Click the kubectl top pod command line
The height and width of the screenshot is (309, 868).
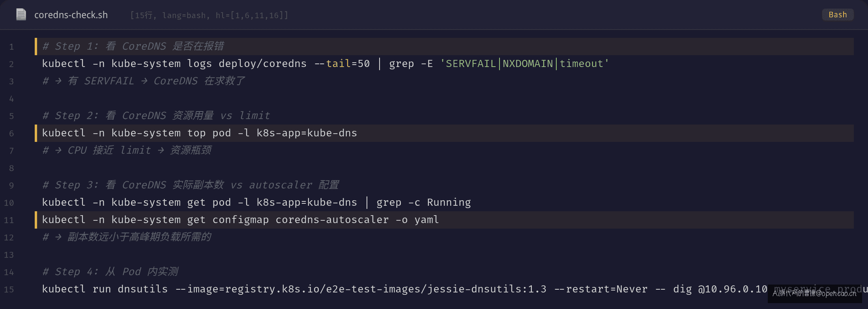[200, 133]
